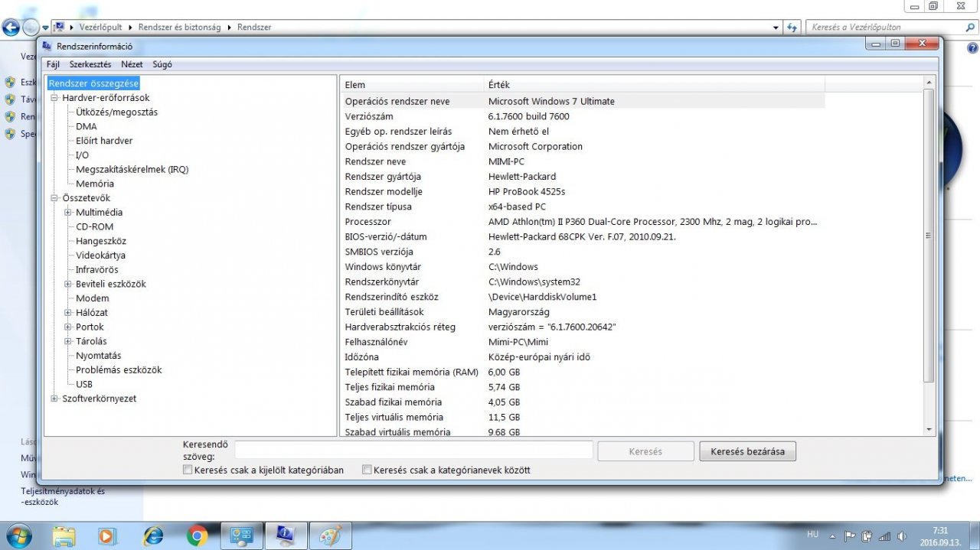Click the Back arrow in Control Panel
This screenshot has height=550, width=980.
click(x=11, y=28)
